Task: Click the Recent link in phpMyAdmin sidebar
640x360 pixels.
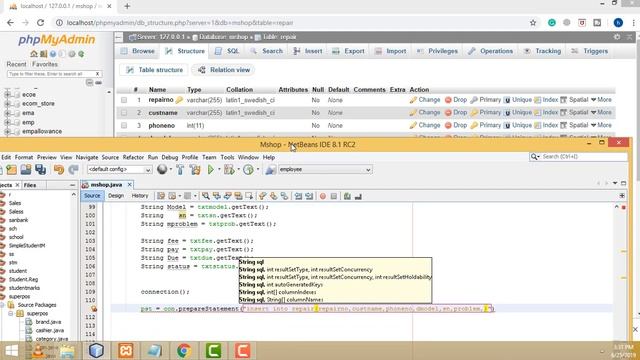Action: coord(16,64)
